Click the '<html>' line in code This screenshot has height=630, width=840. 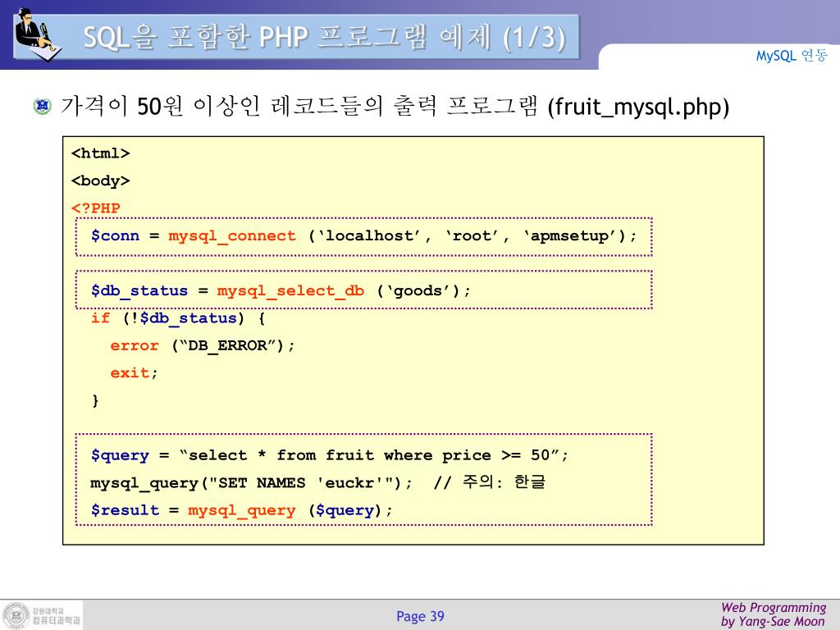(101, 153)
